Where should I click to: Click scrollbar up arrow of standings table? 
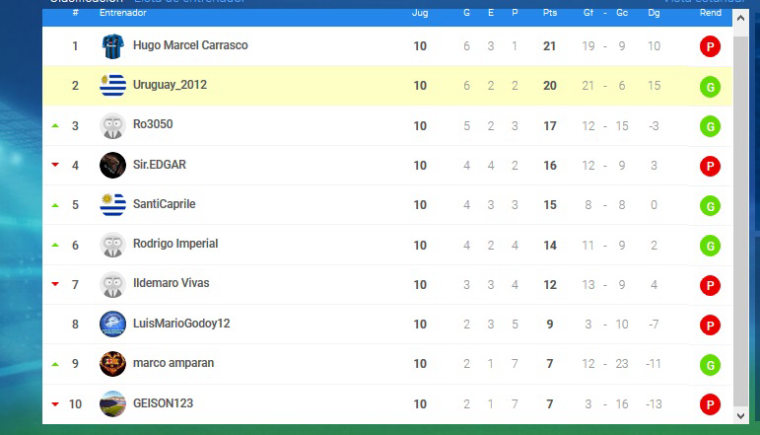pos(741,18)
